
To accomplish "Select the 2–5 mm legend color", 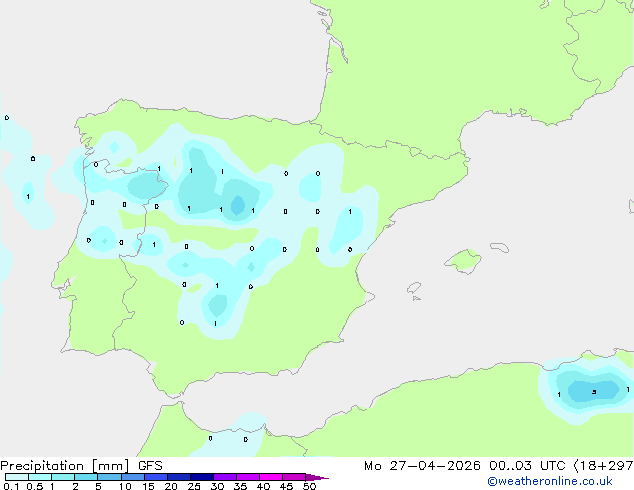I will tap(86, 477).
